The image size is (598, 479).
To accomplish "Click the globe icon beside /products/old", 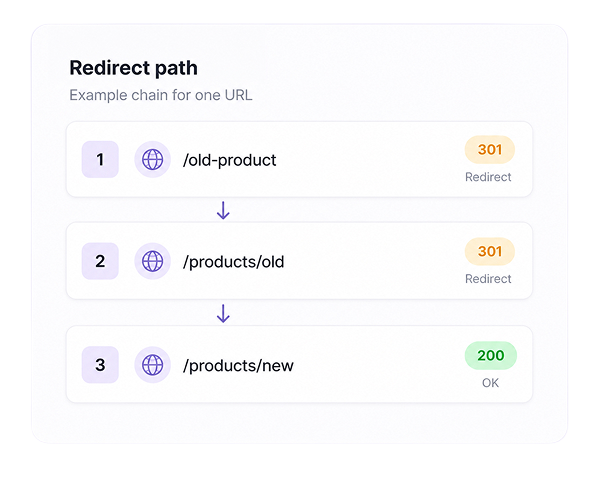I will pos(153,261).
